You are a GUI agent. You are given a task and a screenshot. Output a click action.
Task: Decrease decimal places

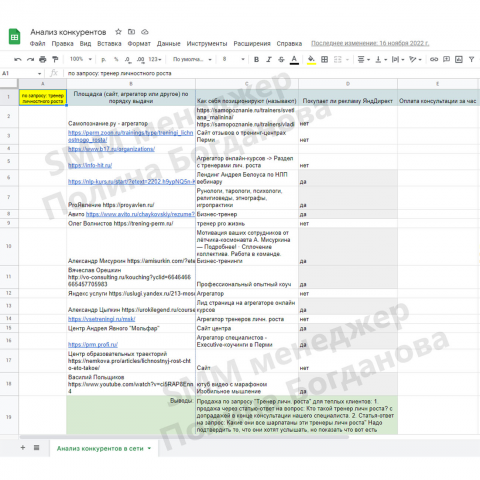click(128, 59)
